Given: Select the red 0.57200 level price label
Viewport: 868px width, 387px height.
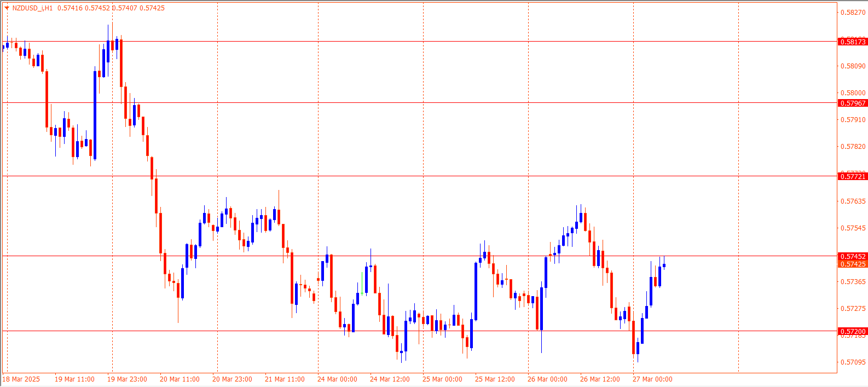Looking at the screenshot, I should 853,331.
